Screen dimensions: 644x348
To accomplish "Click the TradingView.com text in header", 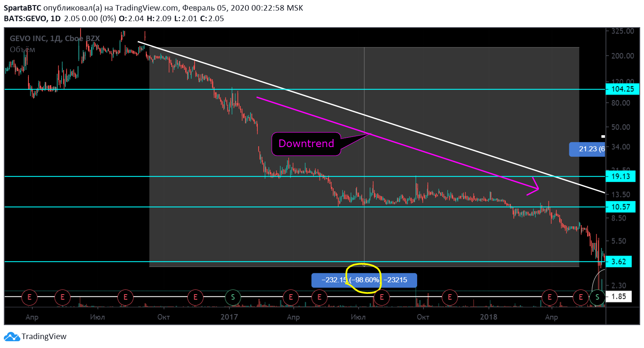I will tap(147, 8).
